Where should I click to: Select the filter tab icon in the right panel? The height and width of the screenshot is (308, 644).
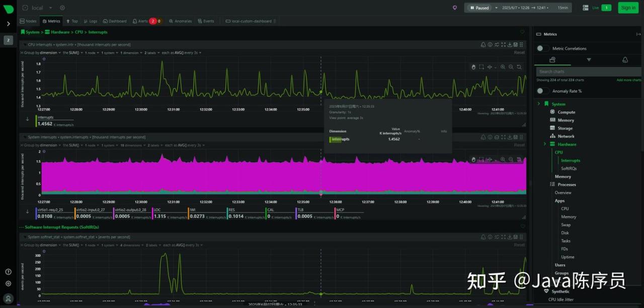589,59
